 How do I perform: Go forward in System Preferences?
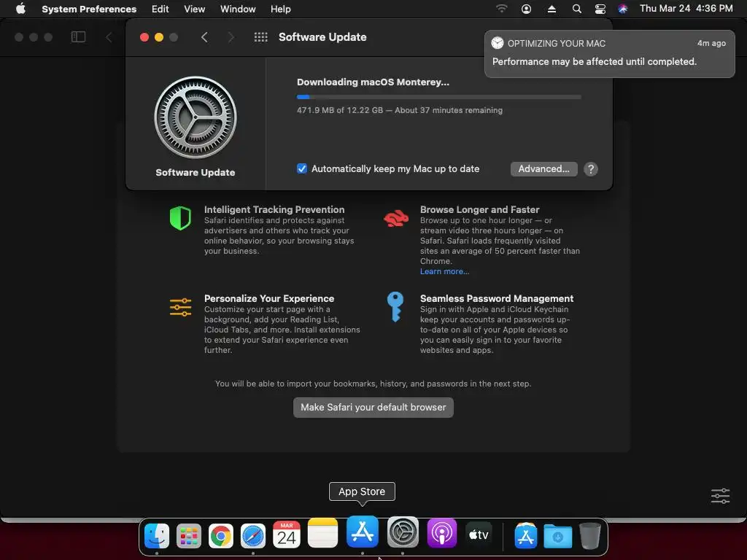231,37
